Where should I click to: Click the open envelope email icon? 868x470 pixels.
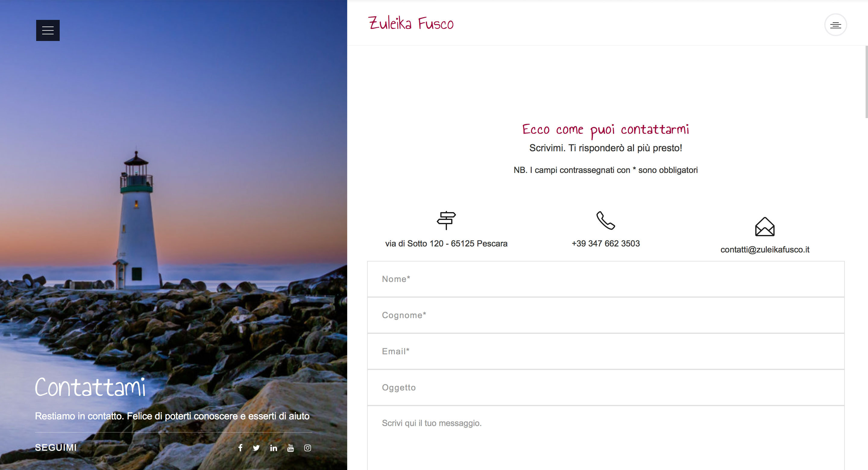coord(765,226)
